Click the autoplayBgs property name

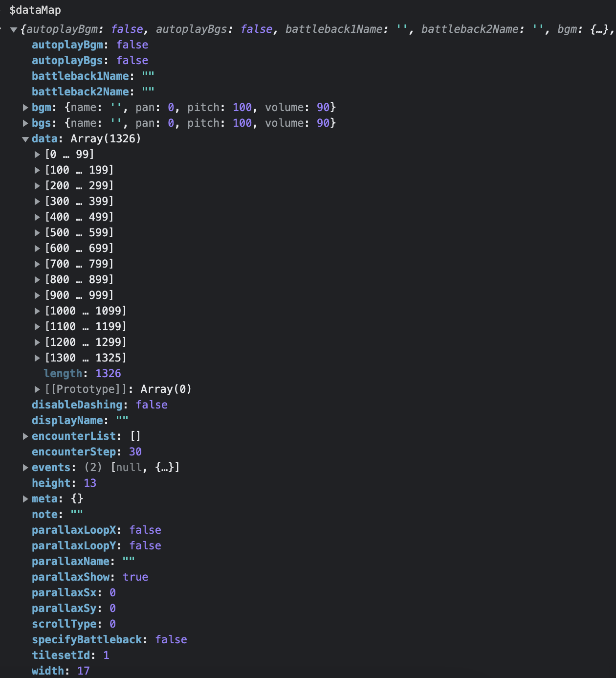pos(67,61)
